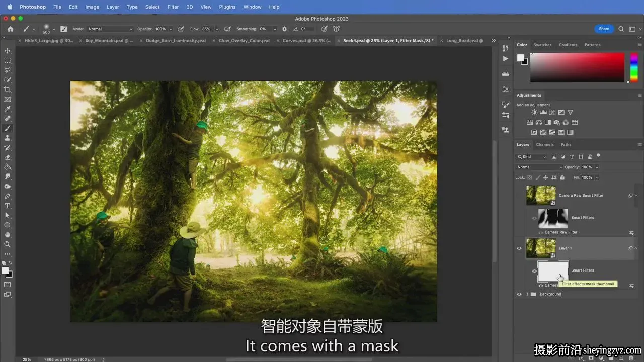
Task: Filter layers by pixel layers icon
Action: (554, 157)
